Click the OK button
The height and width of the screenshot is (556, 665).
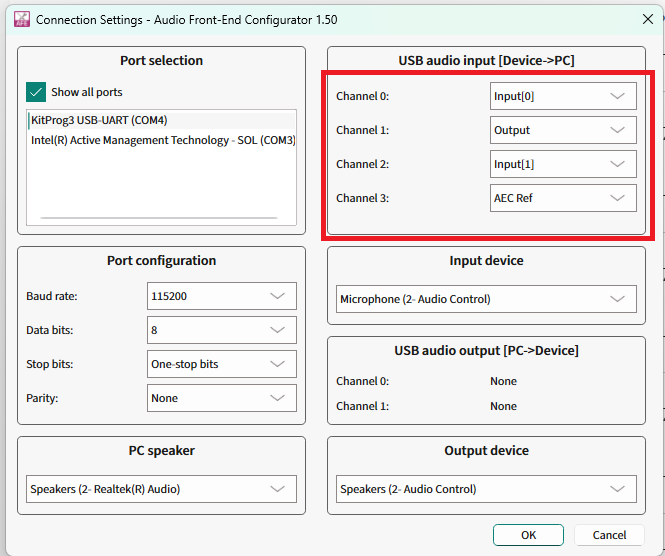tap(528, 535)
